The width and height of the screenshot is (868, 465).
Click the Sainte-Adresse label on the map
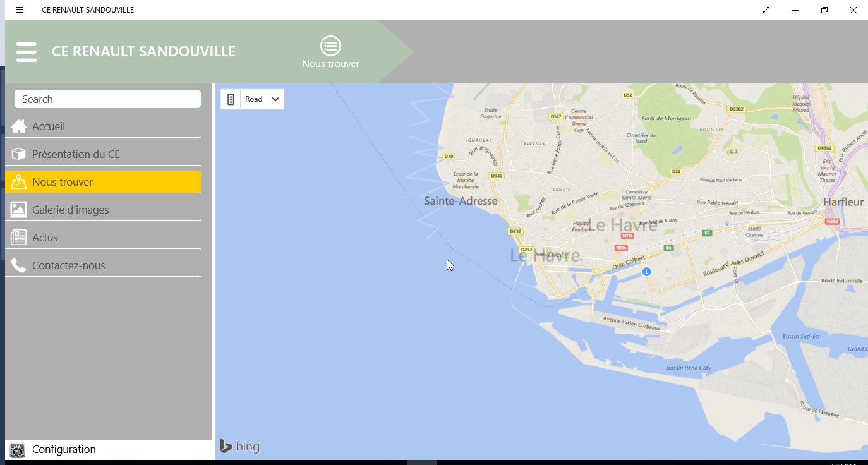pos(461,201)
